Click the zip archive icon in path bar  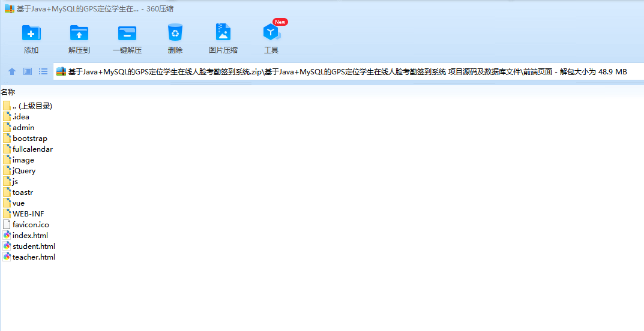click(61, 71)
